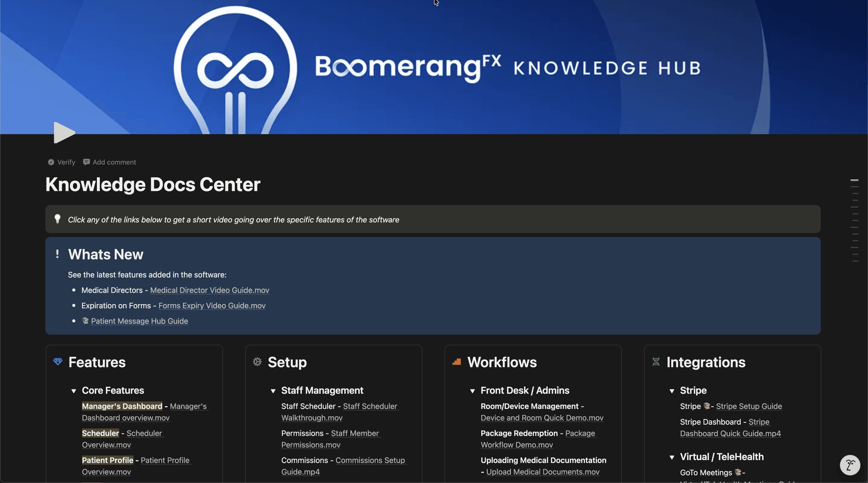The image size is (868, 483).
Task: Click the lightbulb callout icon
Action: (57, 219)
